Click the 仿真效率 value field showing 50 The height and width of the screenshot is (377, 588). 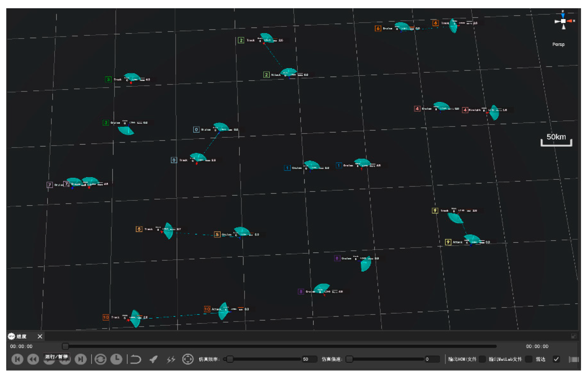309,359
